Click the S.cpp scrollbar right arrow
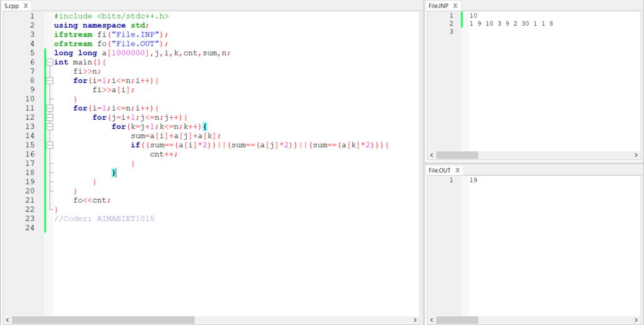The image size is (644, 325). coord(415,320)
